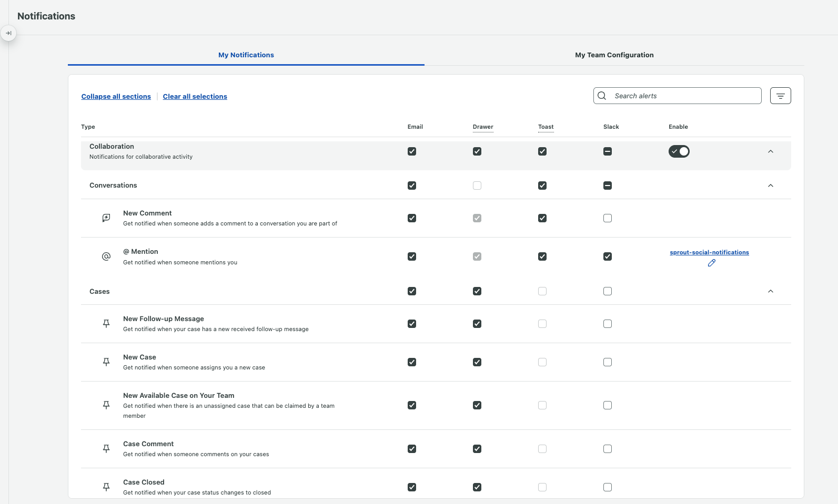Viewport: 838px width, 504px height.
Task: Click the pin icon for New Follow-up Message
Action: click(x=106, y=324)
